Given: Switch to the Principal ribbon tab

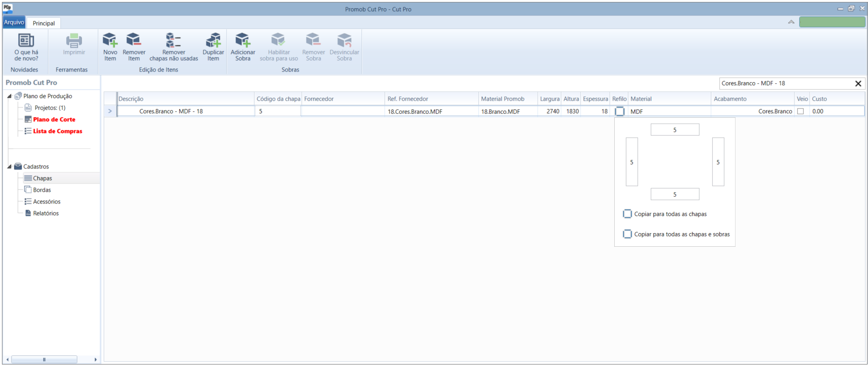Looking at the screenshot, I should (x=44, y=23).
